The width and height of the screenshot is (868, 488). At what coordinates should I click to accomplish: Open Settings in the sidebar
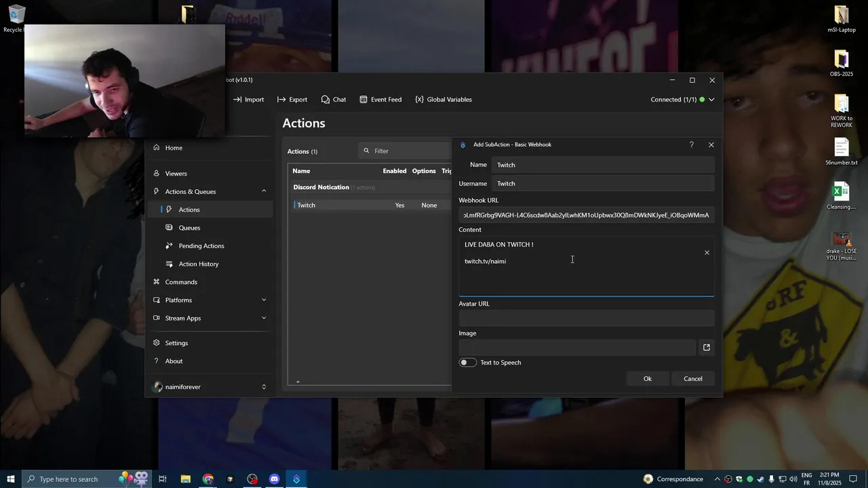pyautogui.click(x=176, y=343)
